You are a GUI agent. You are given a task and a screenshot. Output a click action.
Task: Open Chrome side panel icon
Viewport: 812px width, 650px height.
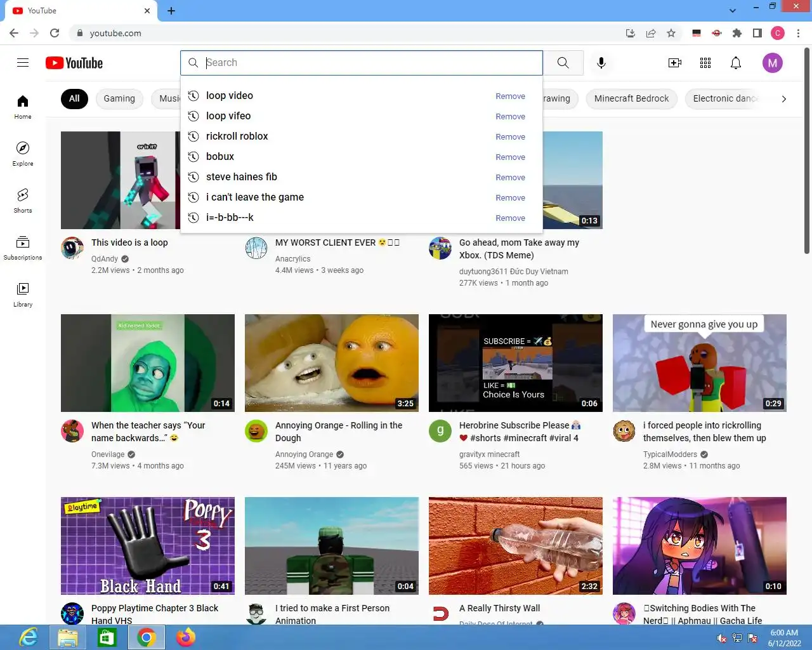(x=757, y=33)
